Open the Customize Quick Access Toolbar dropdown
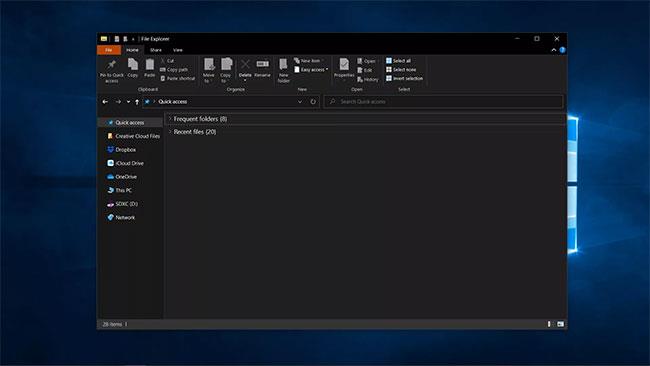 click(x=133, y=39)
